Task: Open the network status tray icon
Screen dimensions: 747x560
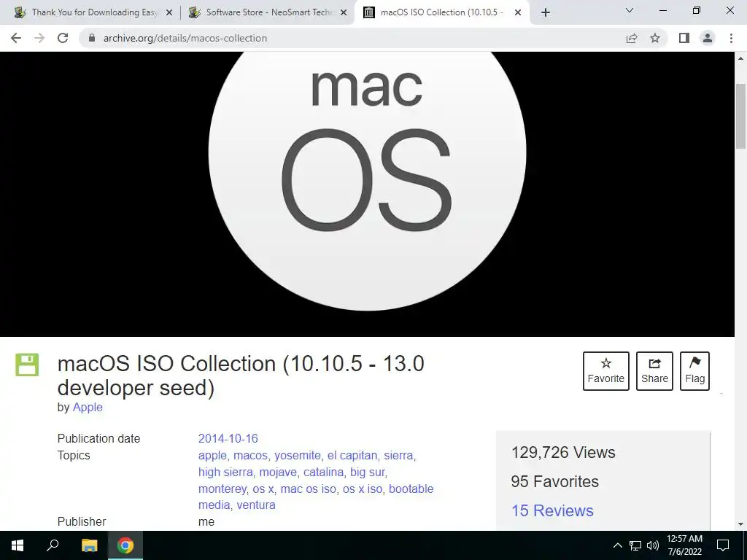Action: 635,545
